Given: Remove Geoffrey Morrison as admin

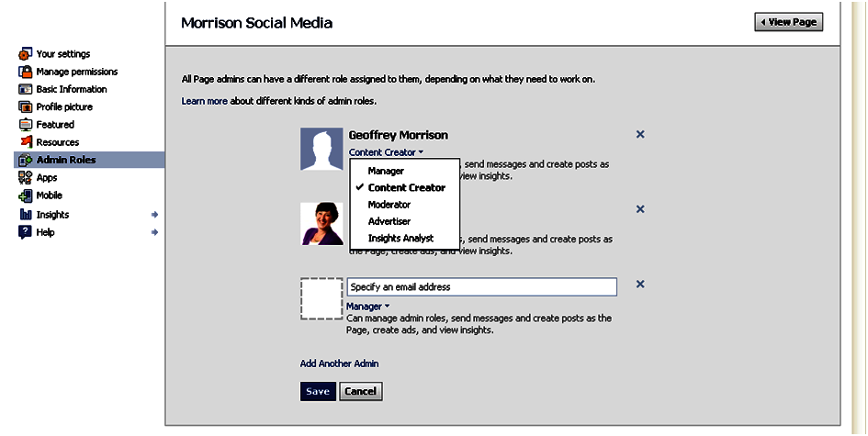Looking at the screenshot, I should point(640,134).
